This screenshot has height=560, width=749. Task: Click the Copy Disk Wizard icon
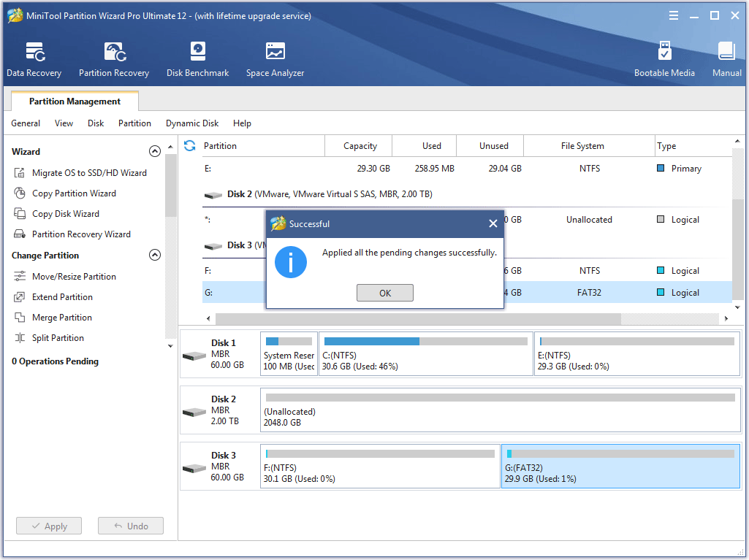tap(20, 214)
